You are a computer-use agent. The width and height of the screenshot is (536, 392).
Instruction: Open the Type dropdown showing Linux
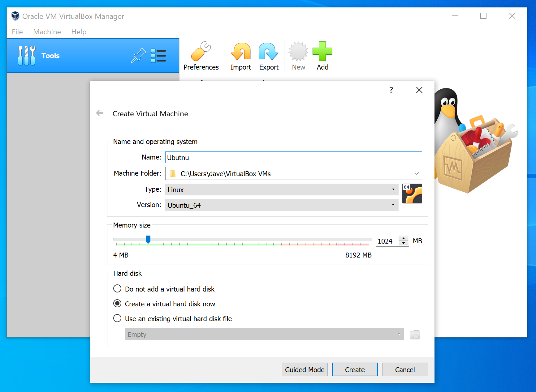point(282,190)
